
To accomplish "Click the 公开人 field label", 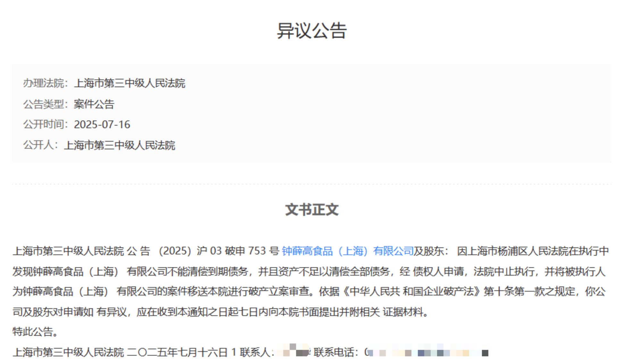I will tap(40, 145).
